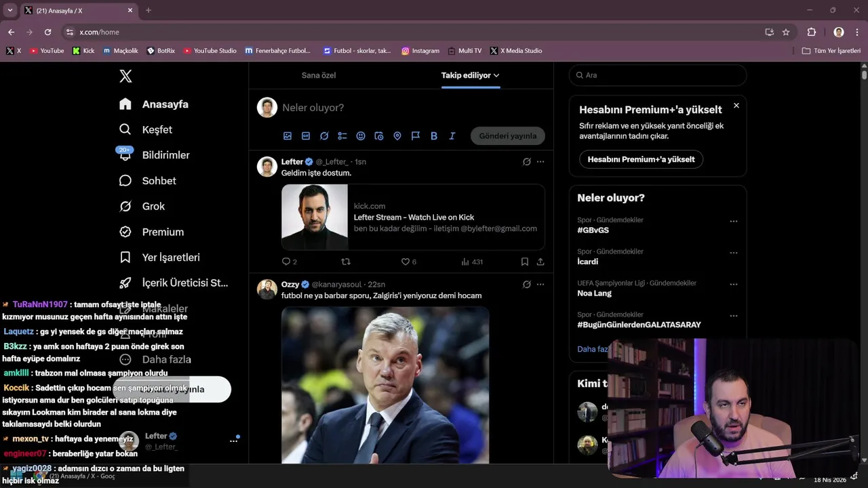
Task: Open Tüm Yer İşaretleri folder
Action: (x=831, y=51)
